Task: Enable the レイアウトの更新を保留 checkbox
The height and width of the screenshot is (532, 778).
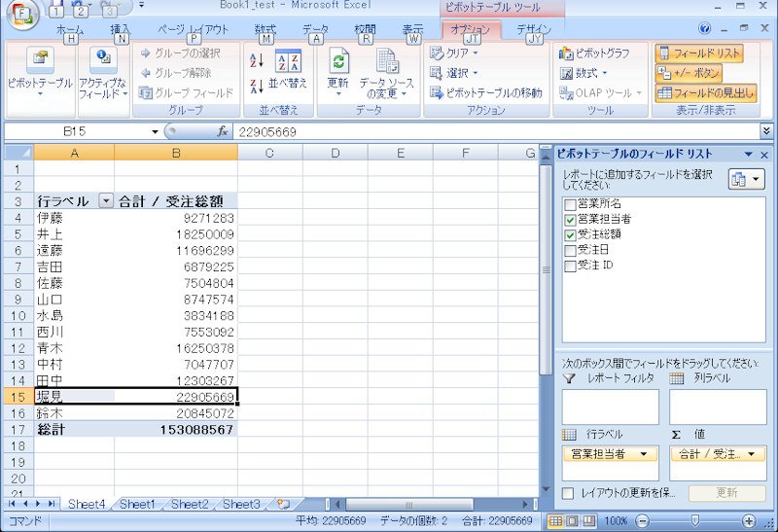Action: pyautogui.click(x=568, y=493)
